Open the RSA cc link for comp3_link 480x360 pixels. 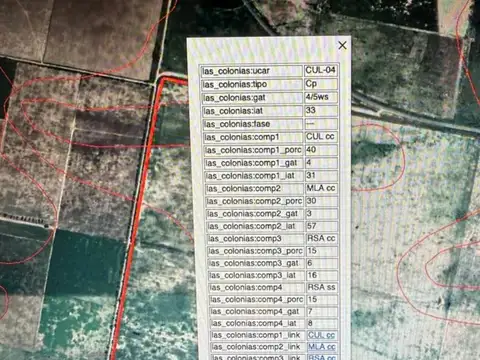(x=322, y=357)
